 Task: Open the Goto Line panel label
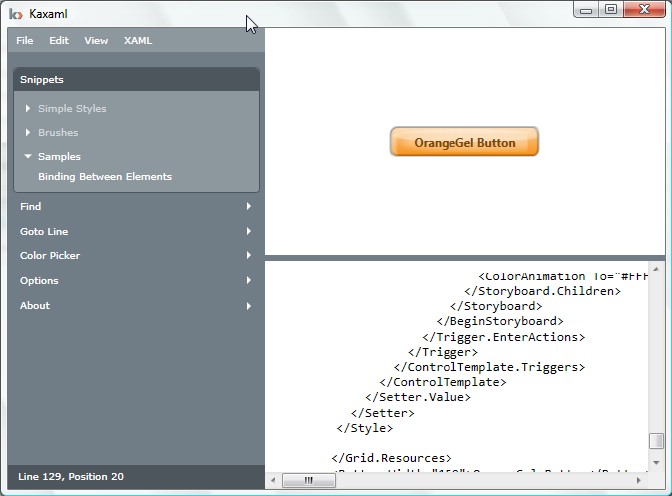tap(44, 231)
